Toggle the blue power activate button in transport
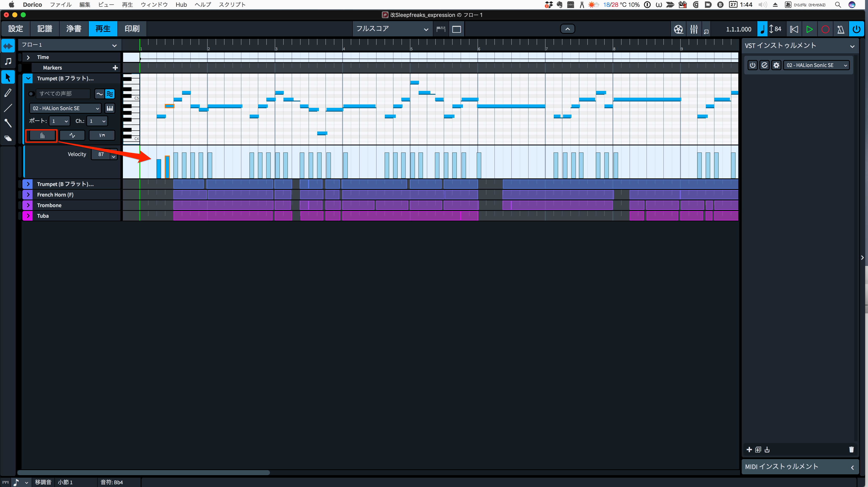Viewport: 868px width, 487px height. point(856,29)
